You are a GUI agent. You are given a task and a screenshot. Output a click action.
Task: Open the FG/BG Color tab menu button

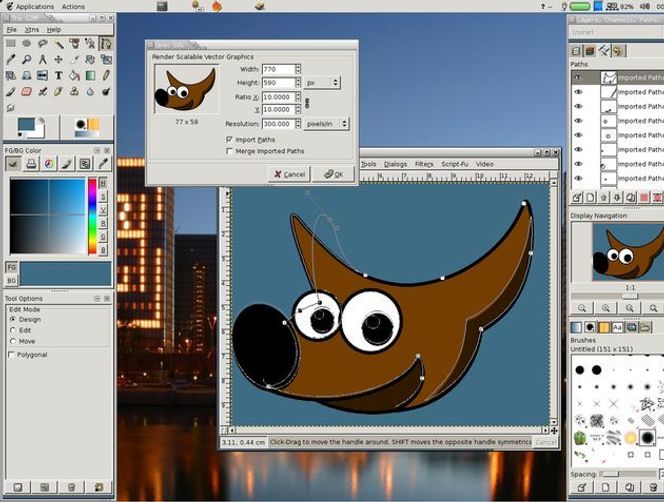tap(97, 150)
